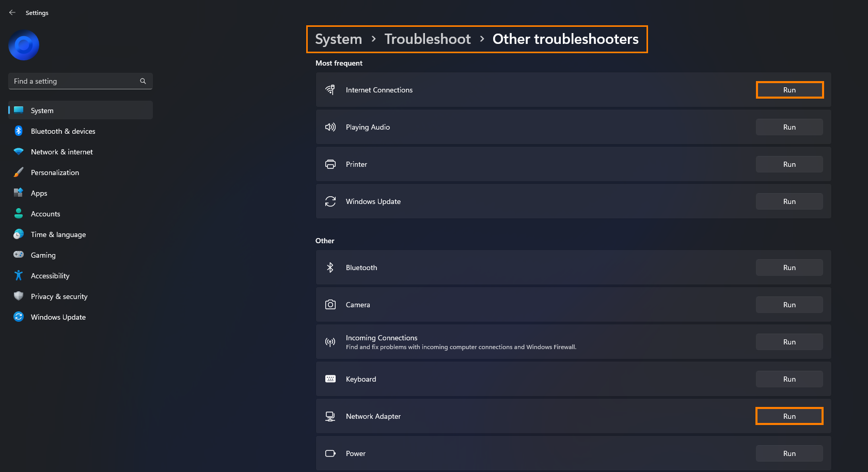Run the Camera troubleshooter
Image resolution: width=868 pixels, height=472 pixels.
[x=790, y=305]
